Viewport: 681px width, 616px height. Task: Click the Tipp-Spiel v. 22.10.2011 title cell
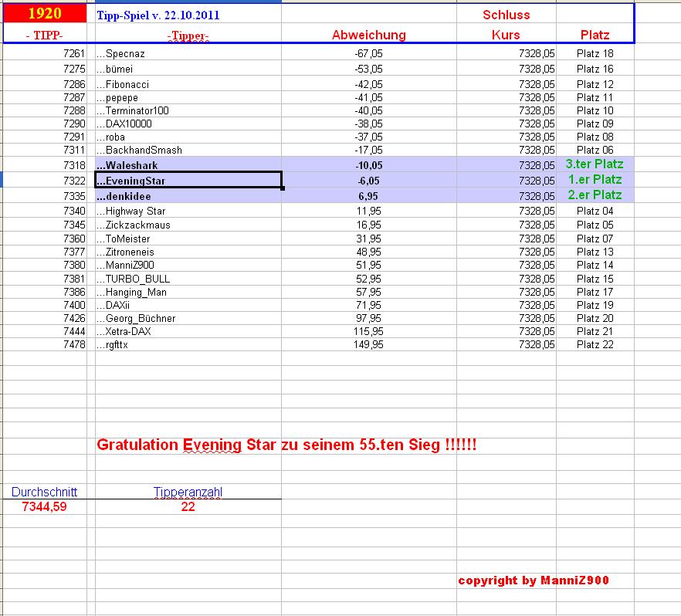tap(160, 15)
